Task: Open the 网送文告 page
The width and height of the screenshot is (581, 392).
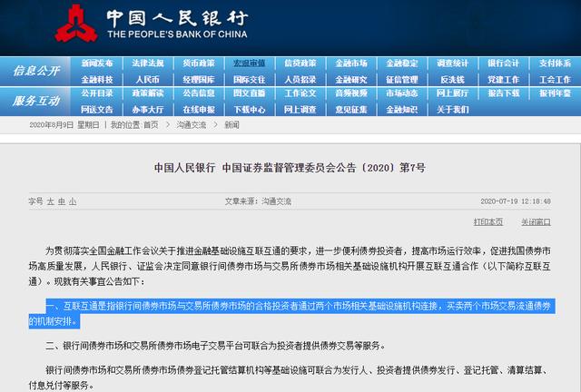Action: coord(97,109)
